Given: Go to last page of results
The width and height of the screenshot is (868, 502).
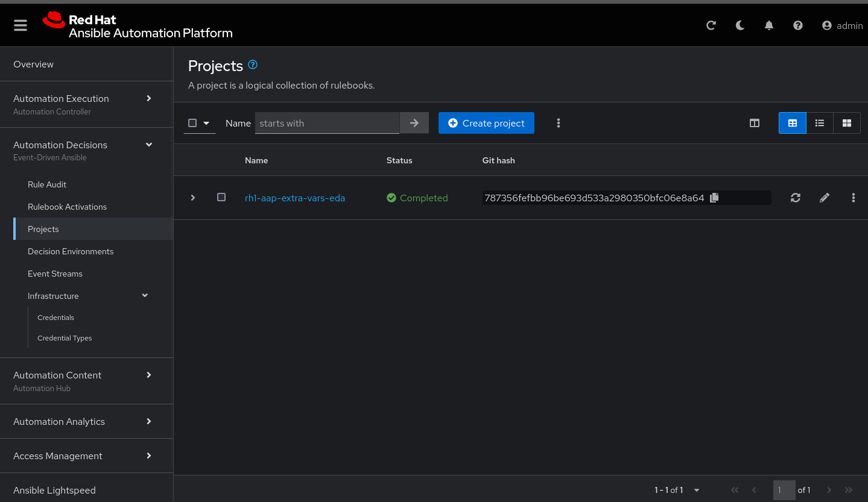Looking at the screenshot, I should point(849,490).
